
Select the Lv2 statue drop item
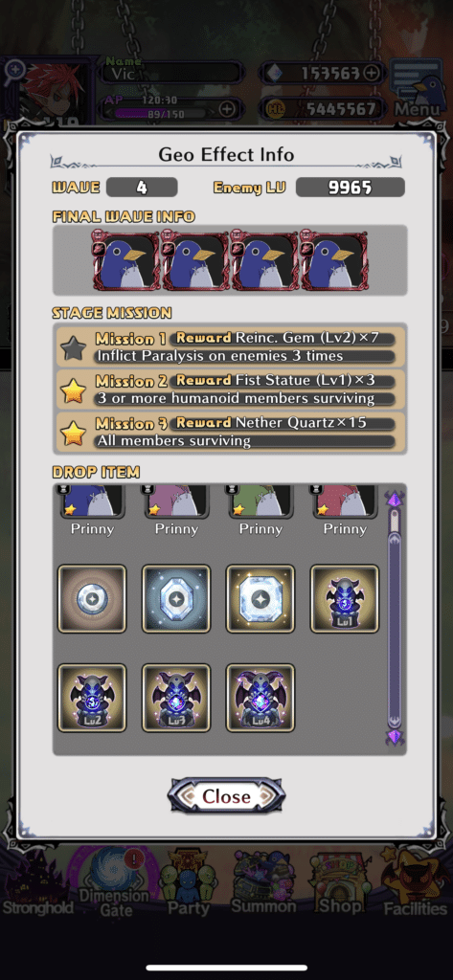(x=92, y=698)
